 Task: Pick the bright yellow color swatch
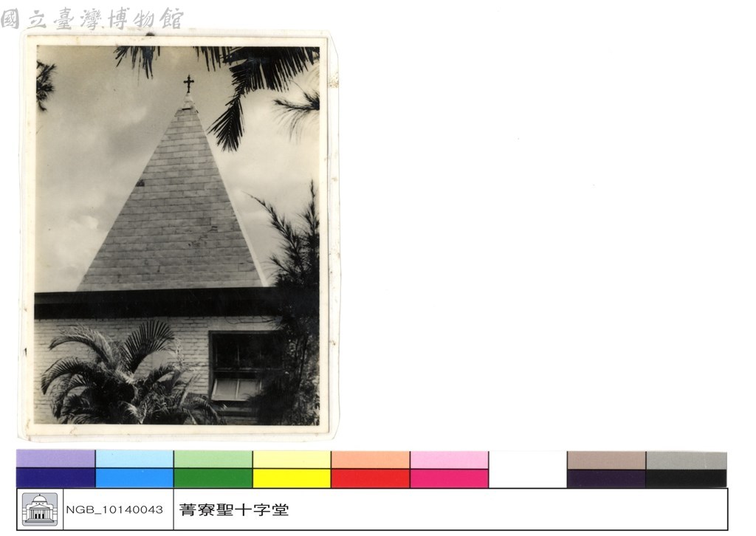[x=292, y=478]
